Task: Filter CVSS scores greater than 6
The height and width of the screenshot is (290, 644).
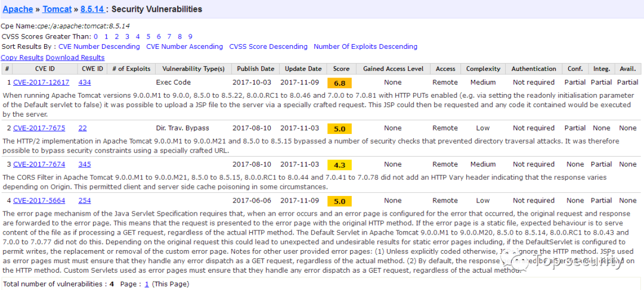Action: [x=159, y=36]
